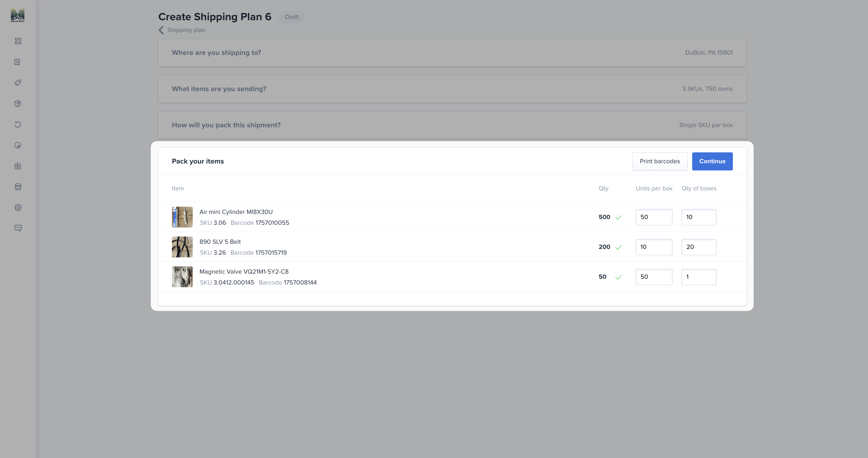
Task: Click Air mini Cylinder product thumbnail
Action: point(182,217)
